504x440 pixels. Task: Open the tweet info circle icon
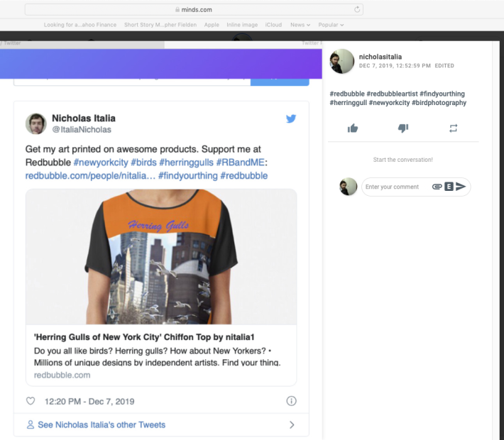[x=291, y=401]
